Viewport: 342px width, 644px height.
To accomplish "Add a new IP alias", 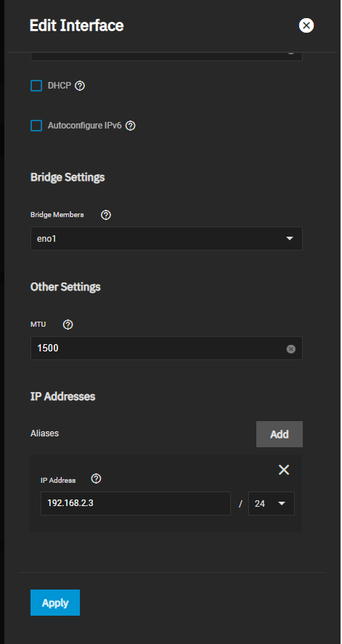I will pyautogui.click(x=279, y=434).
